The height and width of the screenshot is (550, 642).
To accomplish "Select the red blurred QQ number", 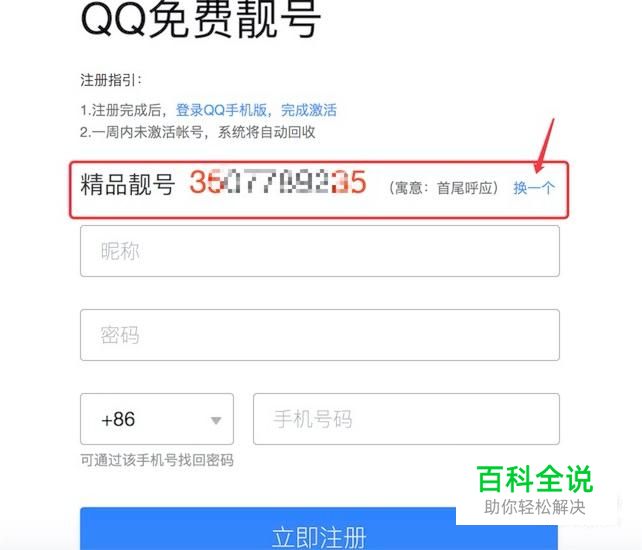I will (278, 182).
